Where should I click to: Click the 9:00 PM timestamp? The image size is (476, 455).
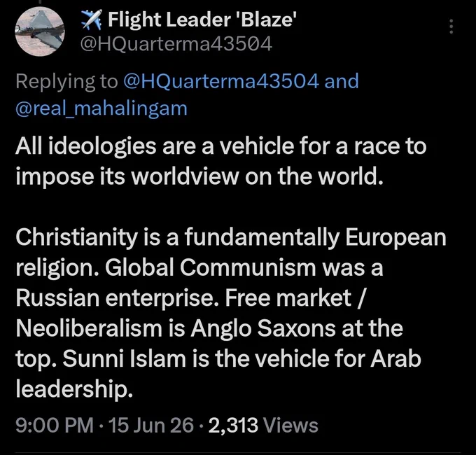(55, 426)
